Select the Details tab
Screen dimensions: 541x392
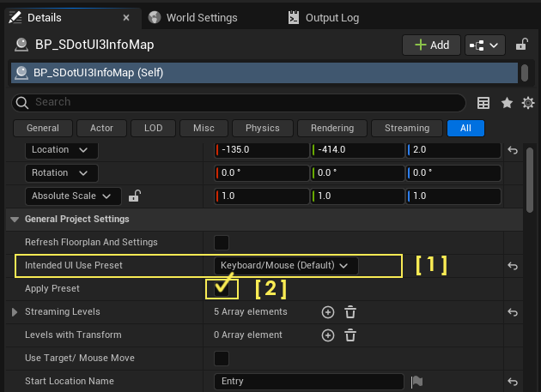tap(73, 17)
